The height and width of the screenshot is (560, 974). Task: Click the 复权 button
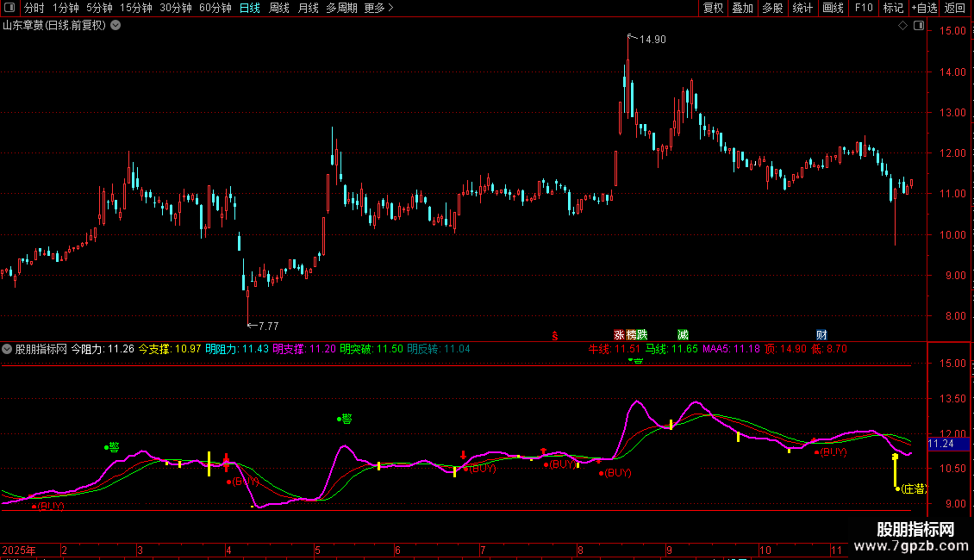click(714, 8)
